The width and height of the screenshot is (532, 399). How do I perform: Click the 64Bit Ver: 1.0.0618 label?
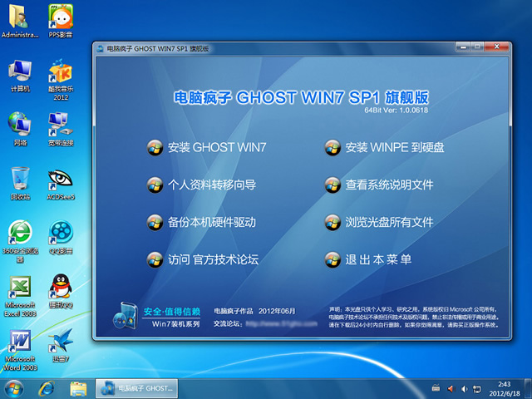[x=396, y=110]
